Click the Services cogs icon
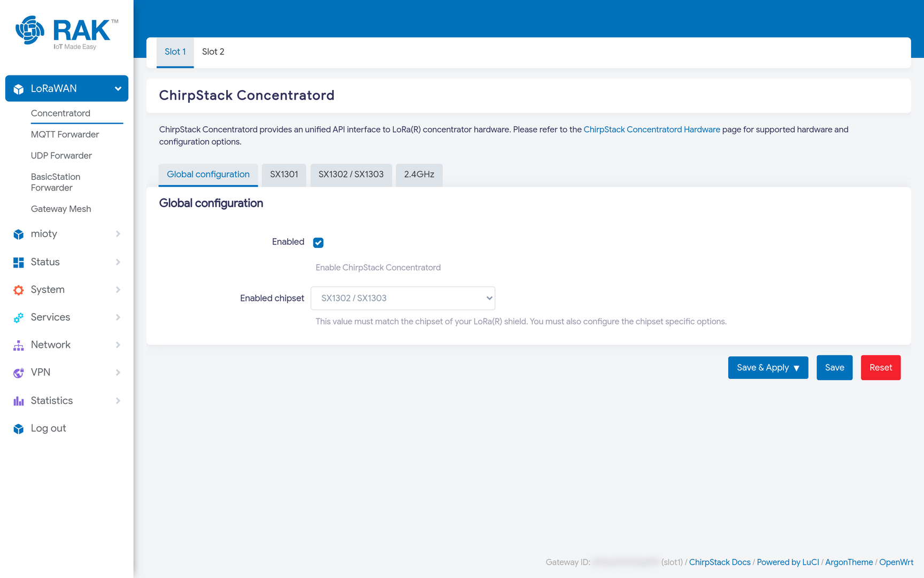The image size is (924, 578). point(19,318)
